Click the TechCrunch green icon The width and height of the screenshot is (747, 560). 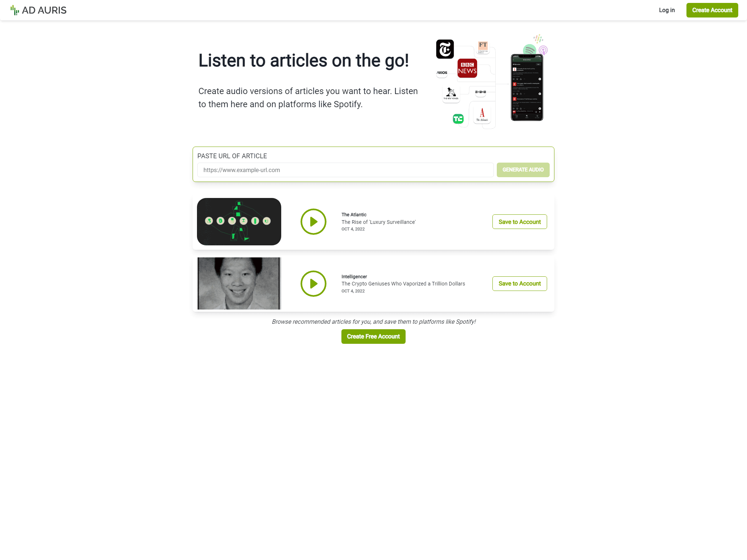click(458, 118)
